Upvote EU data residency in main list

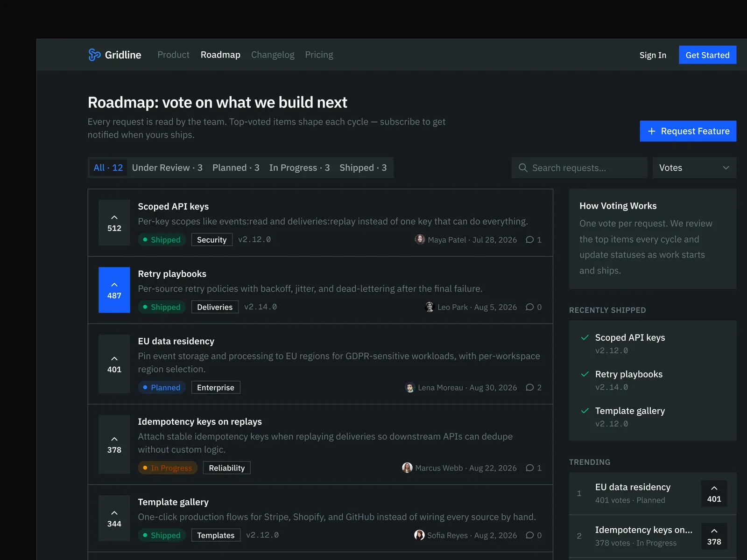114,364
